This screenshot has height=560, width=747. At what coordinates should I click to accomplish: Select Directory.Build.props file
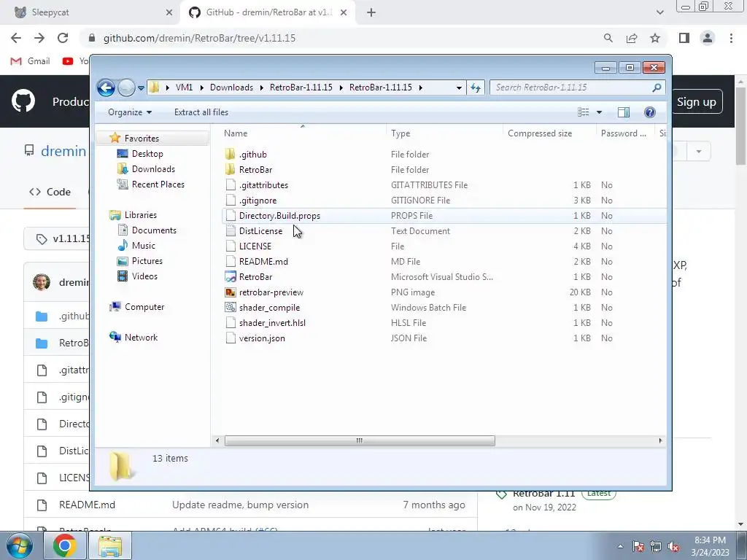click(279, 216)
